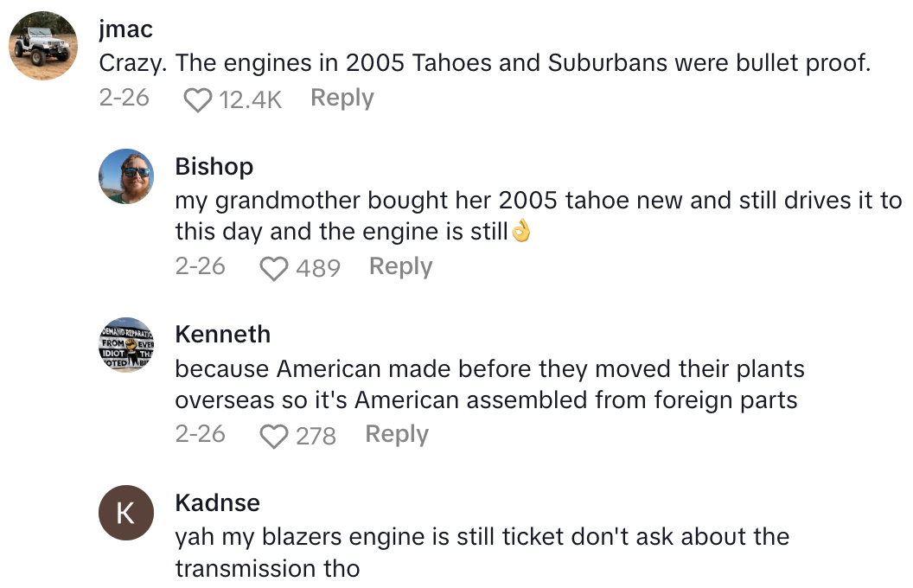Open the jmac username link
The width and height of the screenshot is (913, 588).
click(125, 29)
